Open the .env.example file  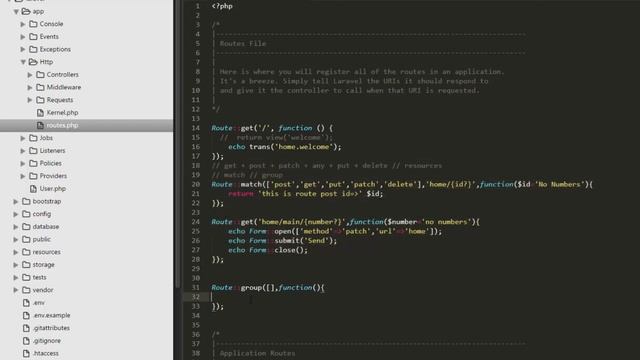pos(51,315)
